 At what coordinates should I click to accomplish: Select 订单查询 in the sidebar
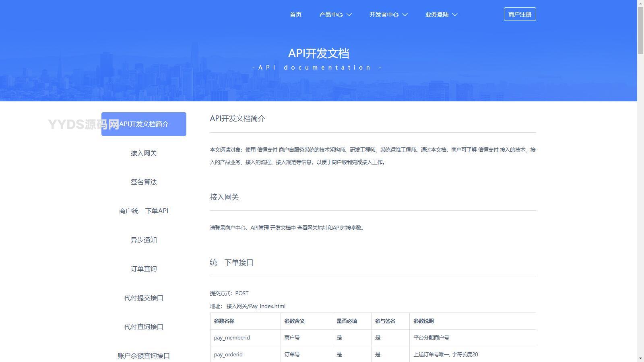click(144, 269)
